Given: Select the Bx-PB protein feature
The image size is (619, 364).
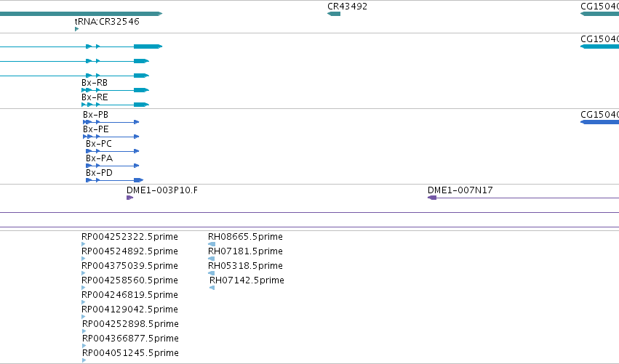Looking at the screenshot, I should tap(111, 122).
